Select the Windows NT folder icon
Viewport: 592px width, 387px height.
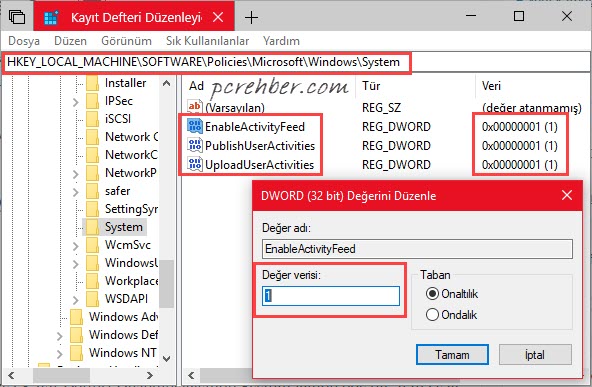[77, 353]
